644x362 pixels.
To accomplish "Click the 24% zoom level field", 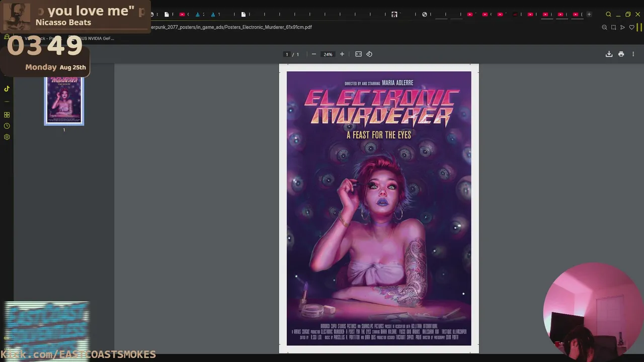I will pos(328,54).
